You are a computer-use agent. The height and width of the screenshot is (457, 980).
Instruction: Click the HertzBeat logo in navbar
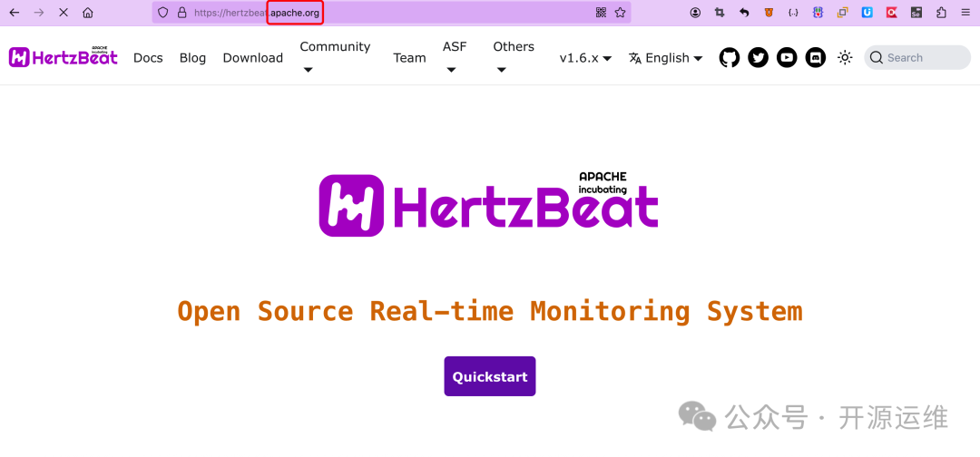click(x=64, y=57)
